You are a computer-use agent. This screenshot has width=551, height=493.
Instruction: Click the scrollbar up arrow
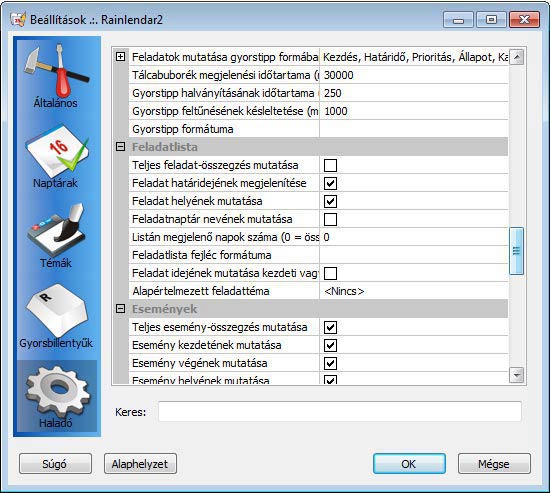click(517, 57)
